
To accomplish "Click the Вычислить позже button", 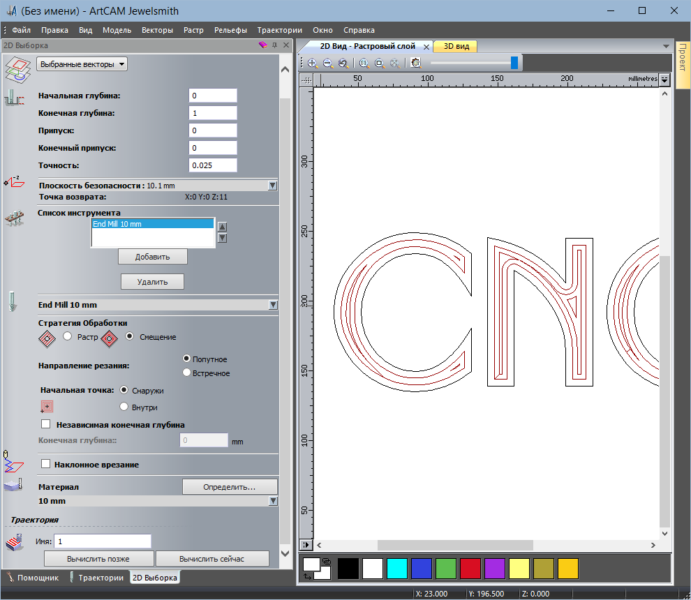I will pyautogui.click(x=98, y=559).
